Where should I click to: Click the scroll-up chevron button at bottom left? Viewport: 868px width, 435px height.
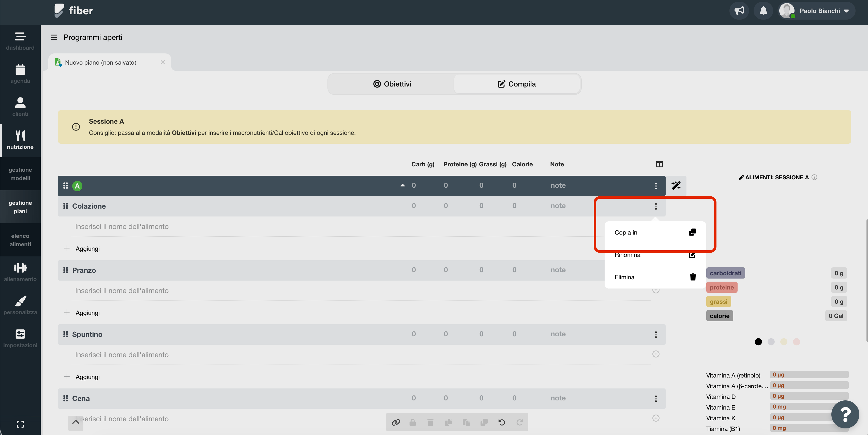[76, 422]
